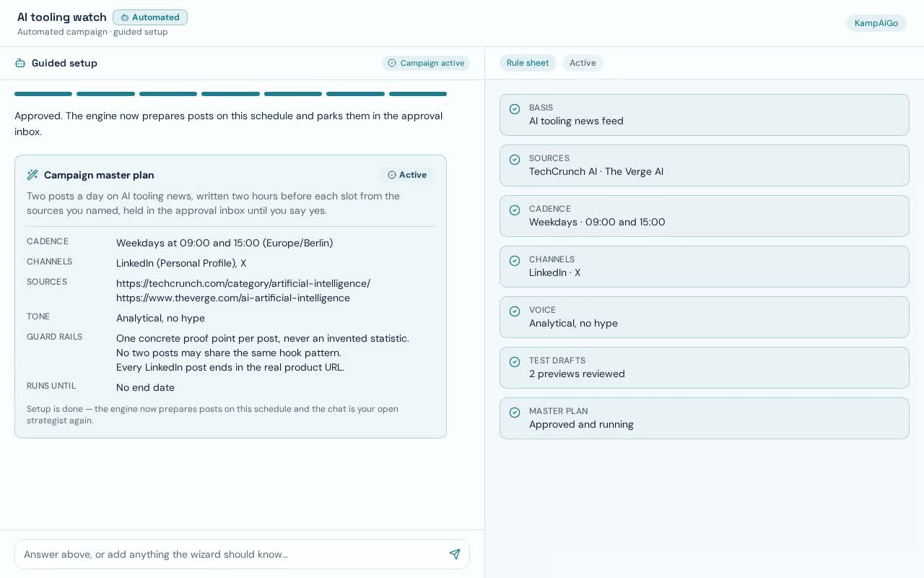Open the Rule sheet tab

pyautogui.click(x=528, y=63)
